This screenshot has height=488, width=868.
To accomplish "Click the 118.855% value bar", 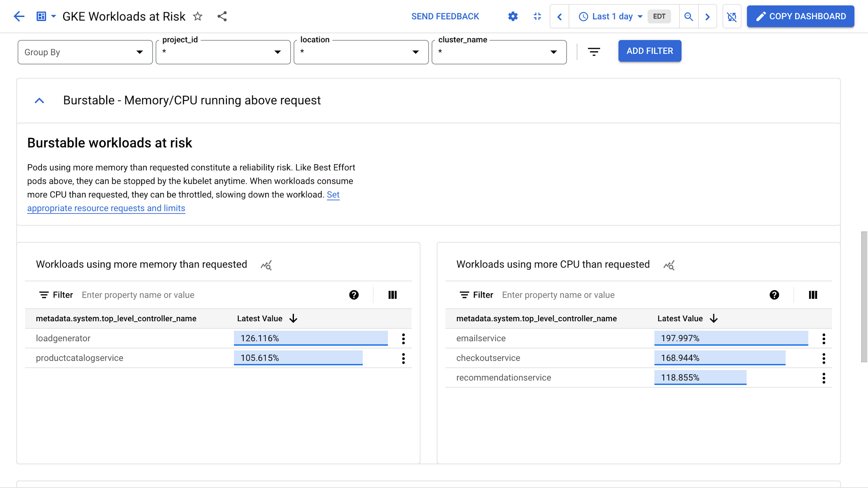I will point(700,378).
